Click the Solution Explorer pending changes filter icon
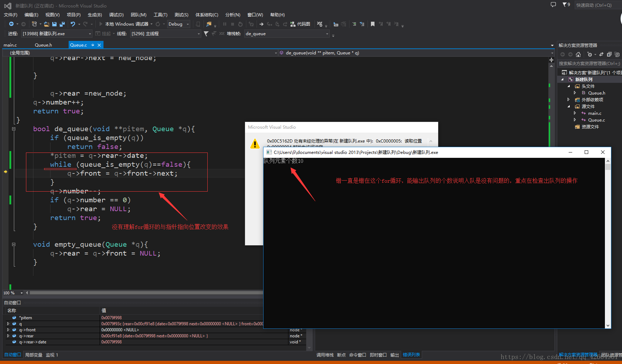The height and width of the screenshot is (364, 622). (590, 54)
